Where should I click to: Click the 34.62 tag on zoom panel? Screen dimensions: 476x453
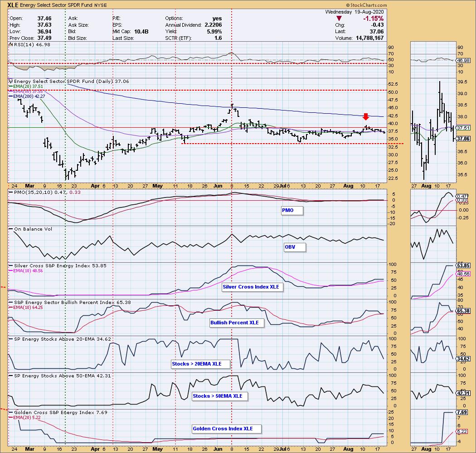(x=463, y=359)
